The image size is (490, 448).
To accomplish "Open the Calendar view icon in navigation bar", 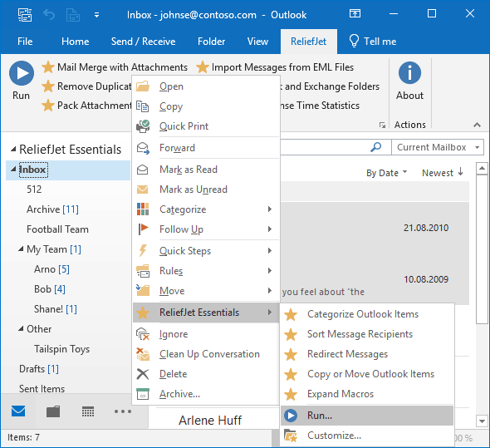I will 88,411.
